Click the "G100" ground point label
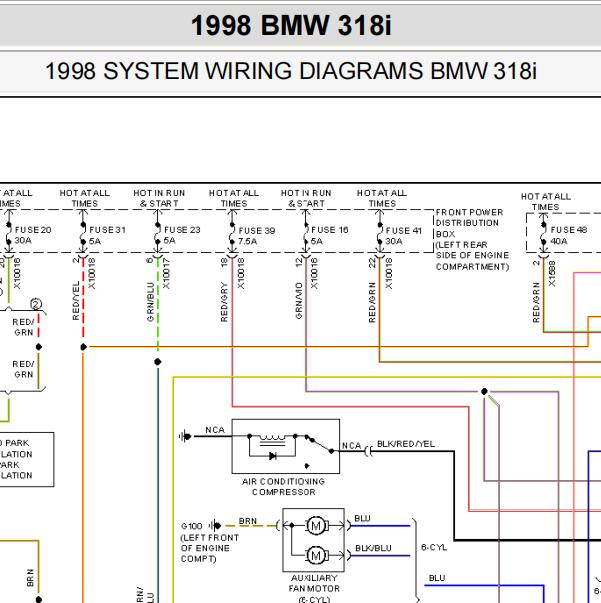Image resolution: width=601 pixels, height=603 pixels. [x=191, y=526]
